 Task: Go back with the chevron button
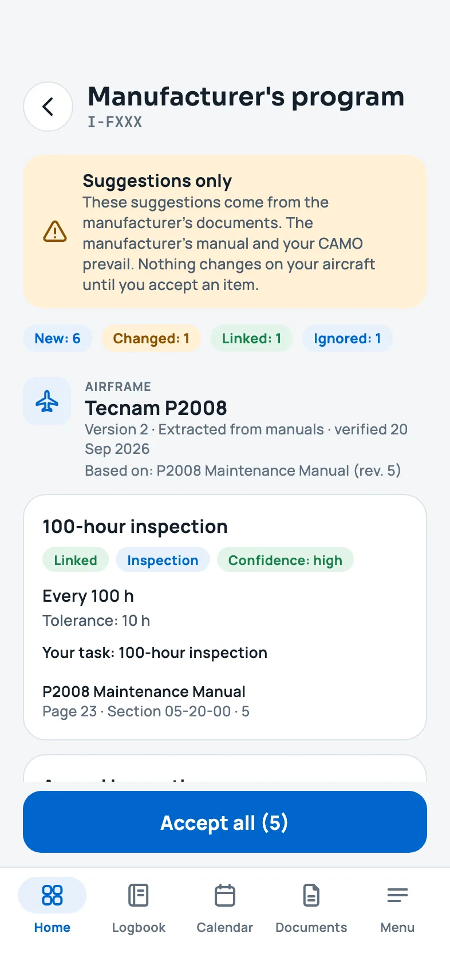click(x=48, y=107)
